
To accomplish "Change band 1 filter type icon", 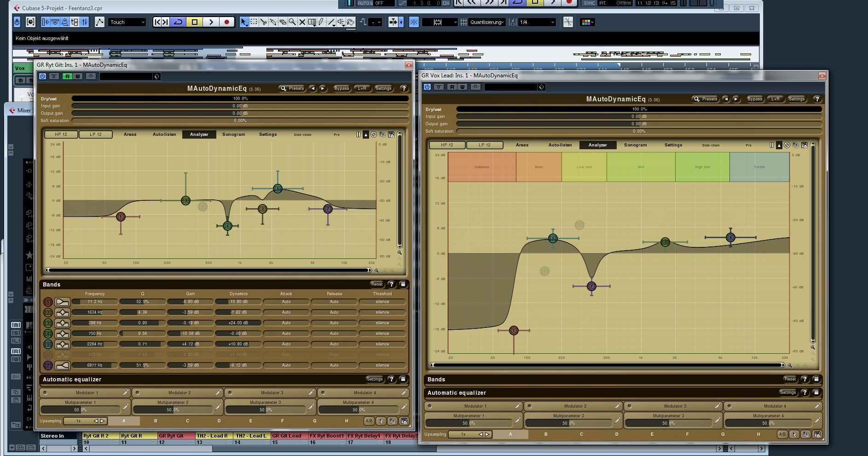I will [62, 302].
